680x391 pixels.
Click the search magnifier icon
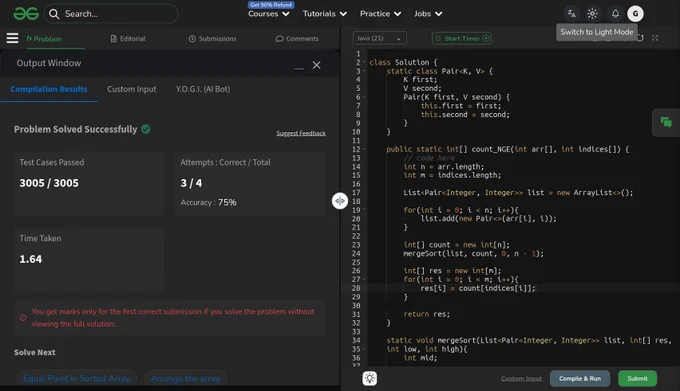pyautogui.click(x=54, y=14)
